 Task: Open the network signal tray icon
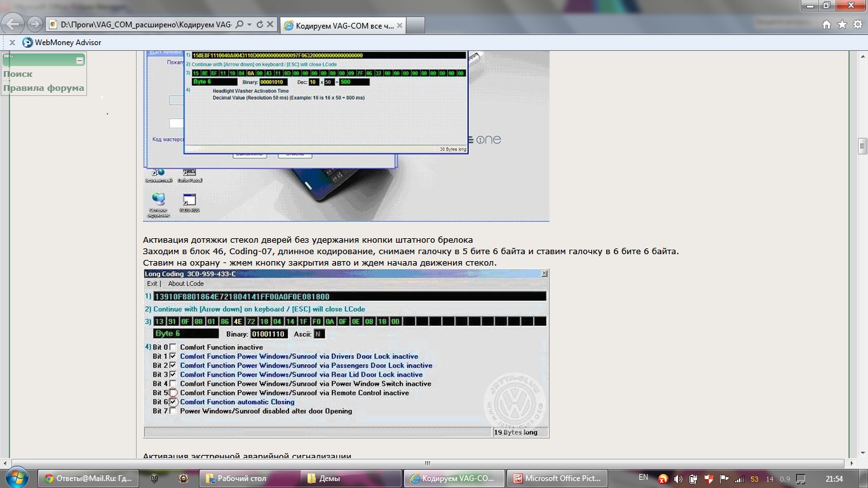tap(739, 478)
